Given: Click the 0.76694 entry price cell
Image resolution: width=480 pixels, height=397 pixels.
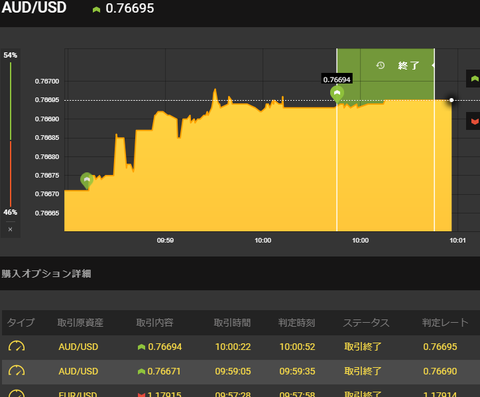Looking at the screenshot, I should [165, 347].
